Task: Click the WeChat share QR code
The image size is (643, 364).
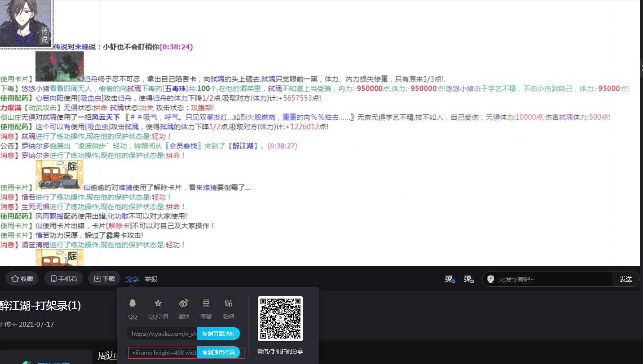Action: click(x=280, y=319)
